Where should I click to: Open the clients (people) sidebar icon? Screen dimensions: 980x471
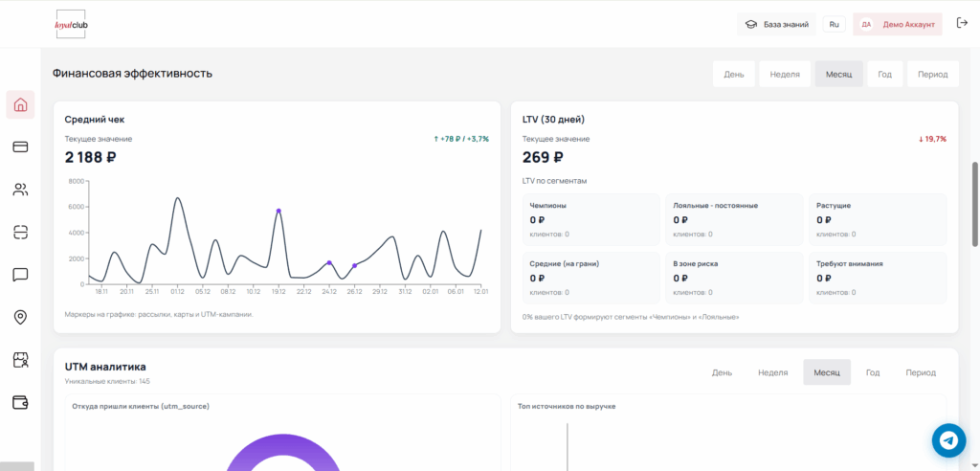20,190
